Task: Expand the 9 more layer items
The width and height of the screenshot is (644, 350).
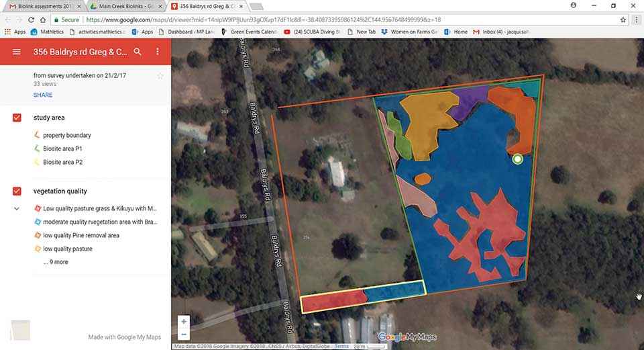Action: [55, 262]
